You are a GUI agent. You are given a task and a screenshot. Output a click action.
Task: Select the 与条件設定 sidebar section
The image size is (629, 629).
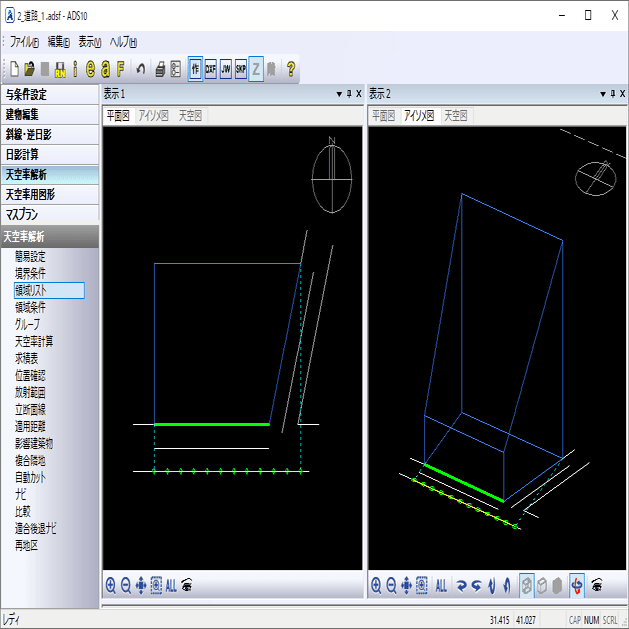50,95
